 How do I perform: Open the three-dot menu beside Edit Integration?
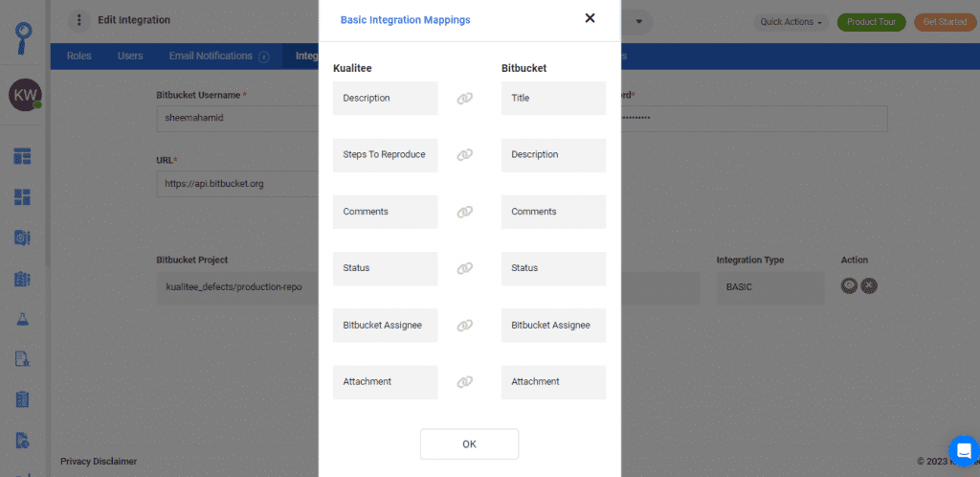pyautogui.click(x=78, y=21)
